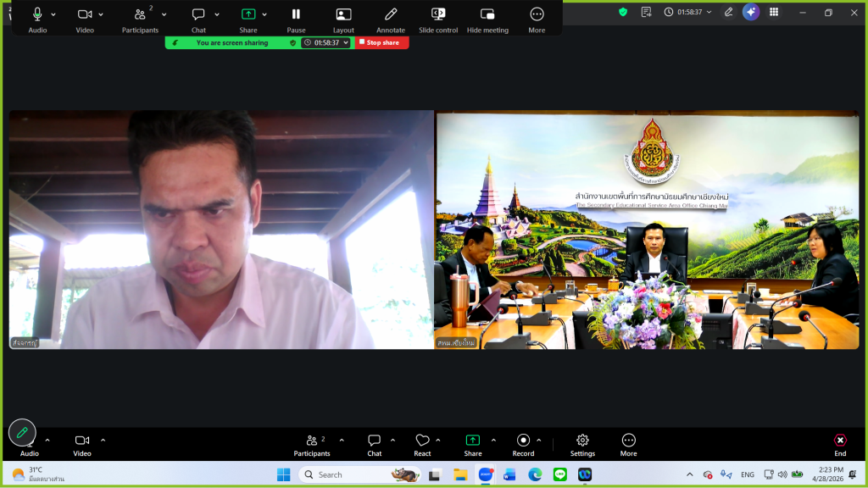The width and height of the screenshot is (868, 488).
Task: Expand the Record options chevron
Action: 539,440
